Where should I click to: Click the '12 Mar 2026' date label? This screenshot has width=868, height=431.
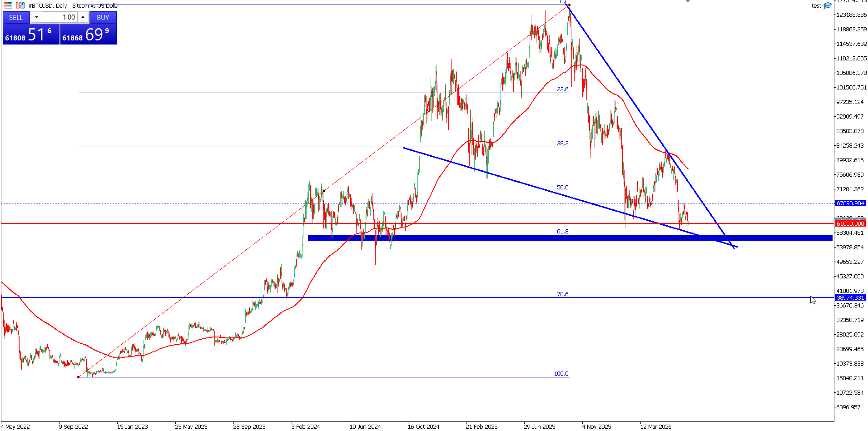(656, 426)
